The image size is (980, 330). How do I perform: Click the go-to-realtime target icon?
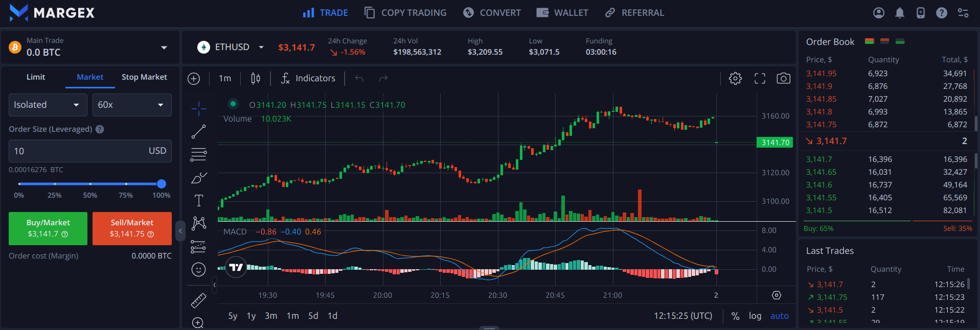coord(777,295)
